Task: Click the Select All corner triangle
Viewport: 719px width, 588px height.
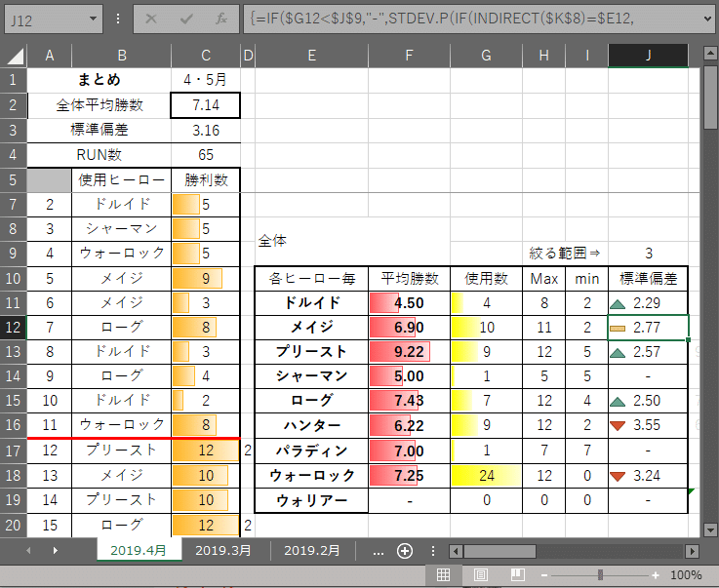Action: (15, 57)
